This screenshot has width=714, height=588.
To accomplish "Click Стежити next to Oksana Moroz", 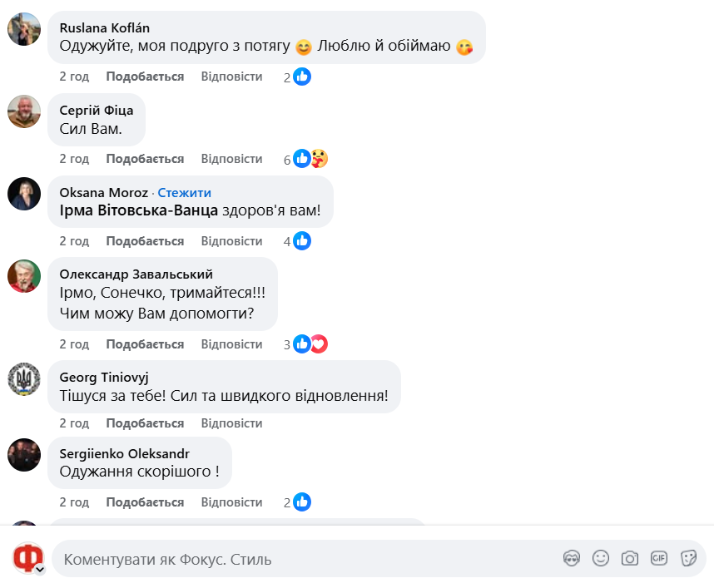I will 185,192.
